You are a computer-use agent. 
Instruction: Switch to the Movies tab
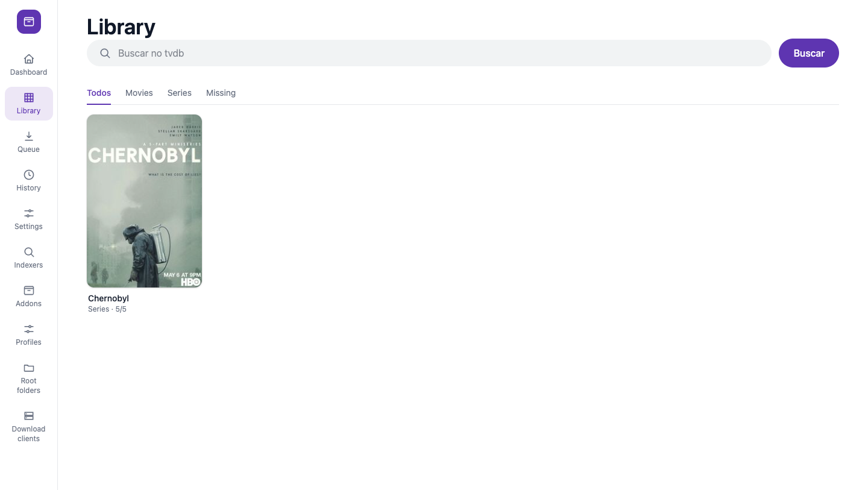coord(139,93)
